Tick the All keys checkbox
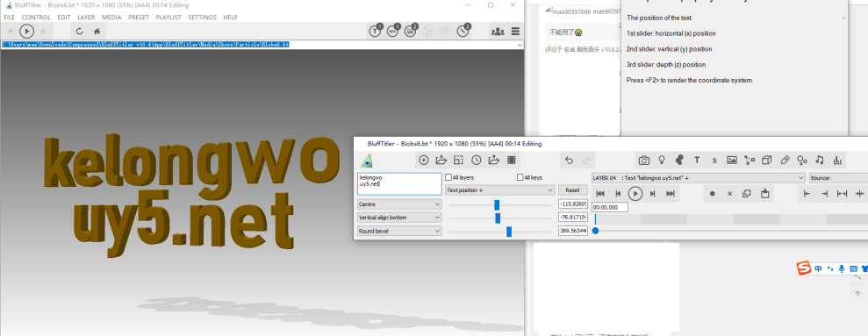The height and width of the screenshot is (336, 868). 520,178
